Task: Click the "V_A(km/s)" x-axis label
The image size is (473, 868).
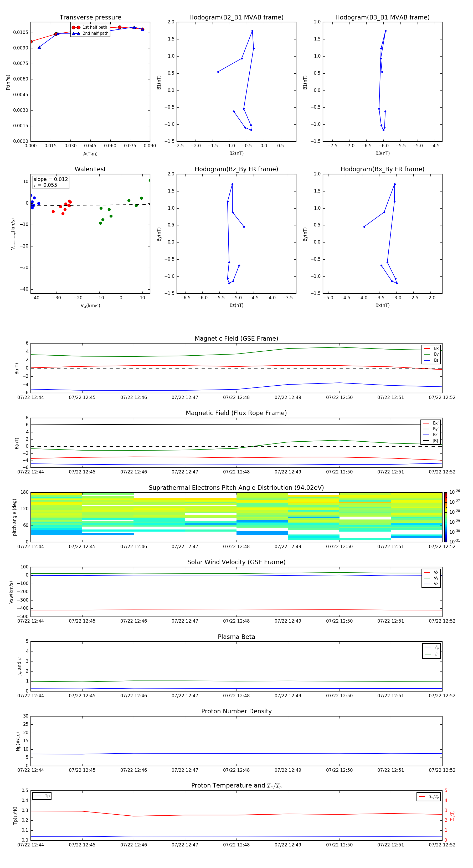Action: click(90, 306)
